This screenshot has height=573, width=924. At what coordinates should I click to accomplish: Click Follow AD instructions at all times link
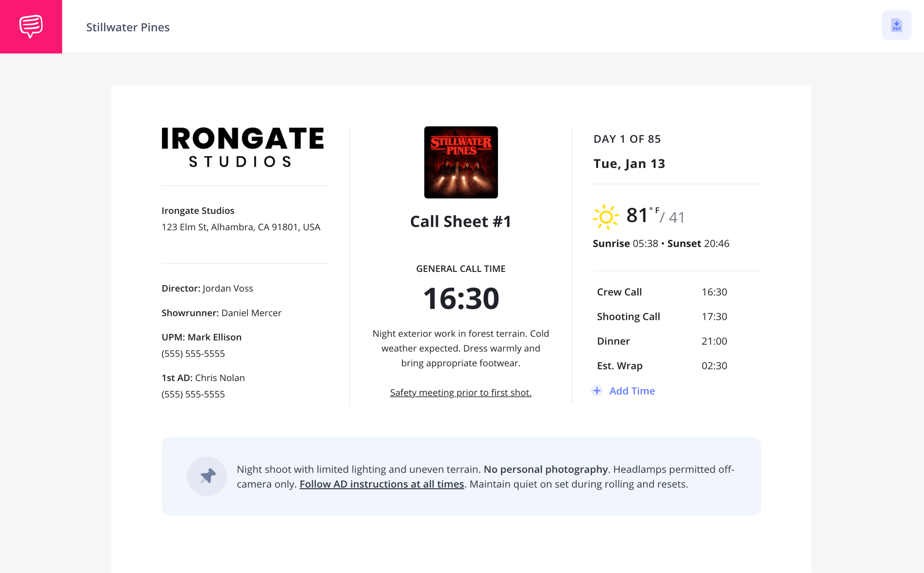click(x=382, y=484)
